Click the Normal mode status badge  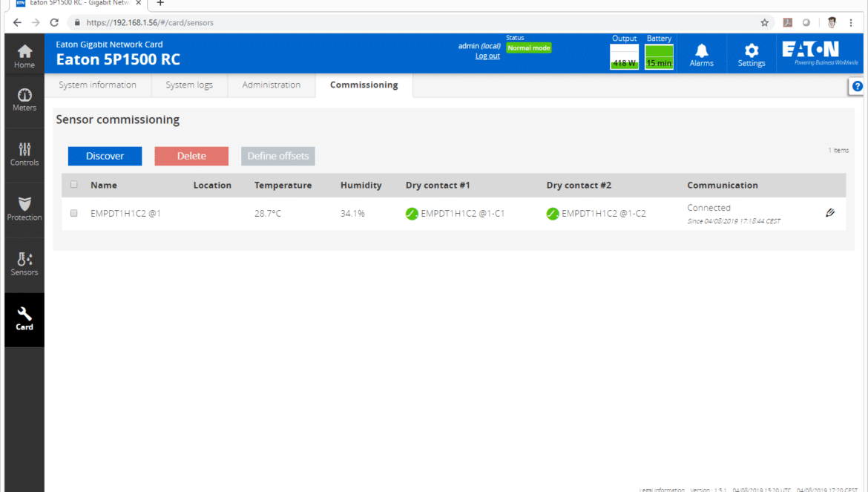click(x=529, y=48)
